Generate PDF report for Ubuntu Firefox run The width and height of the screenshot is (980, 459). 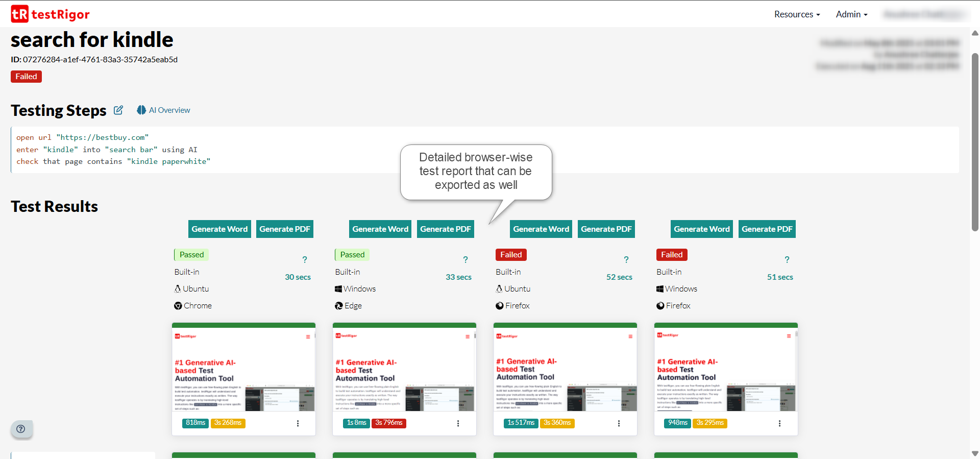point(606,229)
